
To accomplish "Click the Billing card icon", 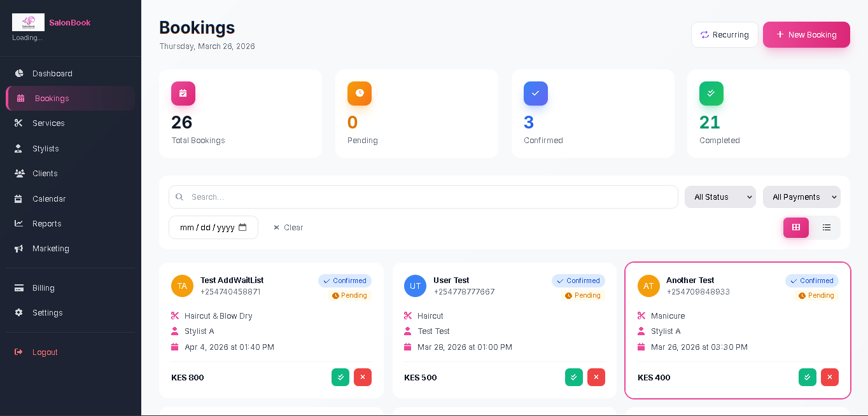I will (x=19, y=288).
